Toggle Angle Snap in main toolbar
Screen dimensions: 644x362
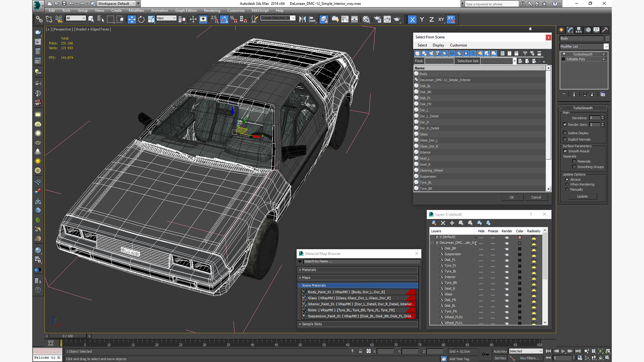pyautogui.click(x=224, y=19)
